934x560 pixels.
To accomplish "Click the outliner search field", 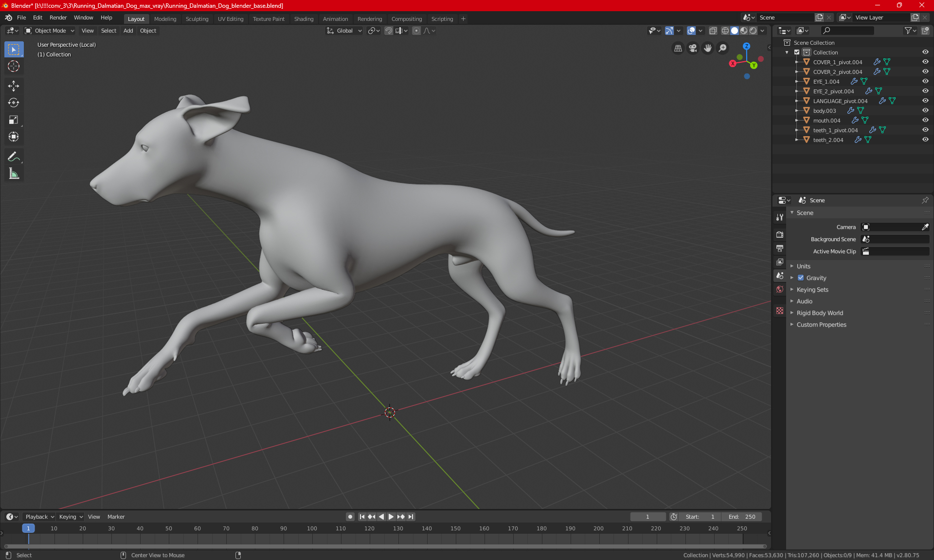I will (x=847, y=31).
